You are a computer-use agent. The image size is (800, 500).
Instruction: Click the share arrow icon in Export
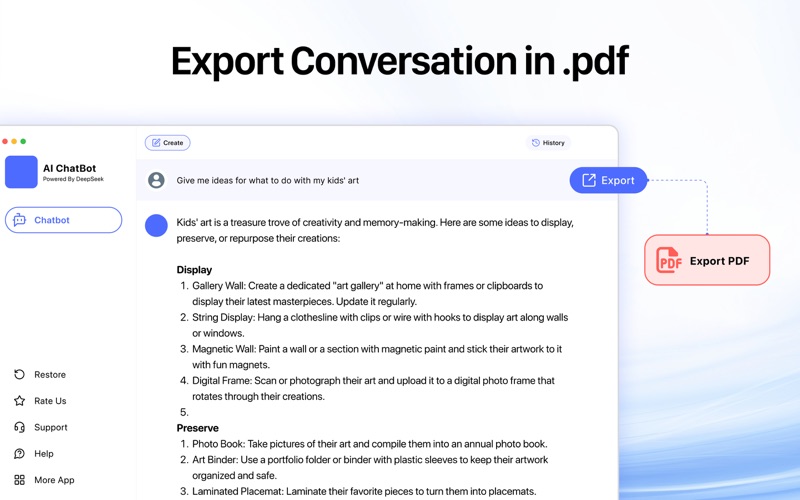(589, 180)
